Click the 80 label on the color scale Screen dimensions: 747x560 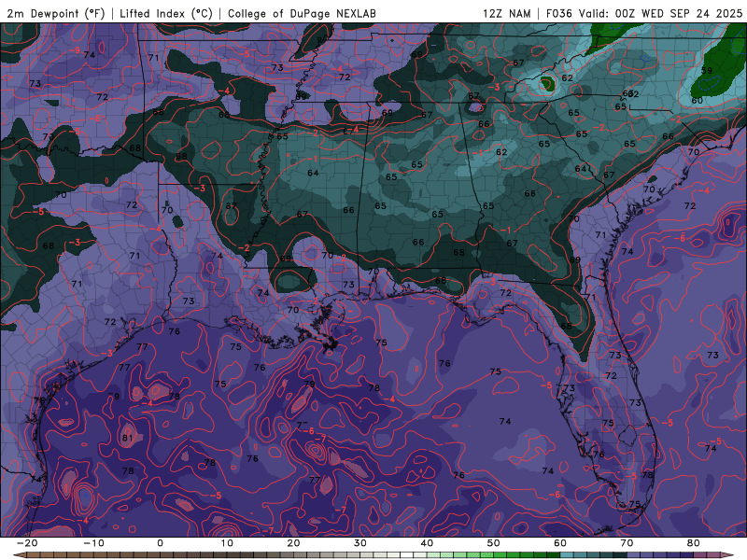[694, 543]
